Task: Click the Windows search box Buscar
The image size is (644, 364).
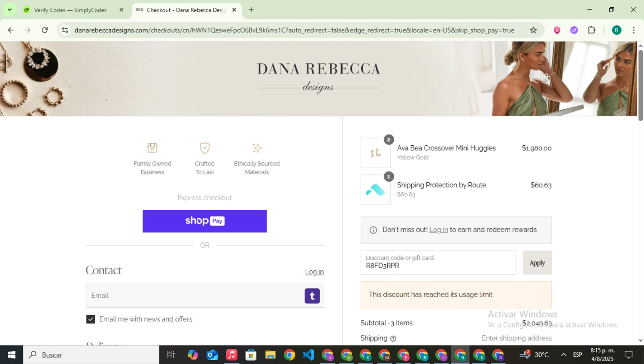Action: point(91,355)
